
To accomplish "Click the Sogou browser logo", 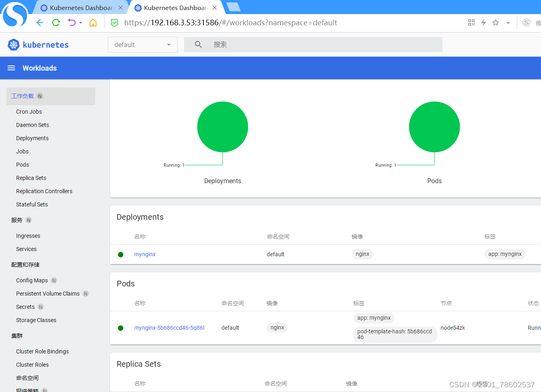I will coord(15,15).
